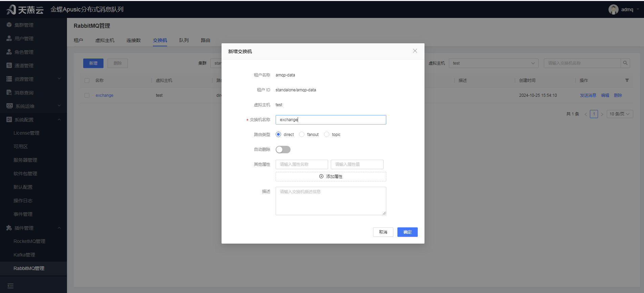
Task: Click the 系统配置 list icon
Action: pos(9,119)
